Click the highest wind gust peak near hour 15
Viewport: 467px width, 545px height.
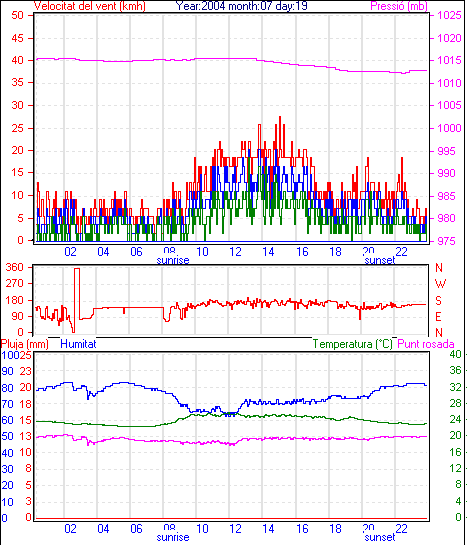[x=280, y=118]
